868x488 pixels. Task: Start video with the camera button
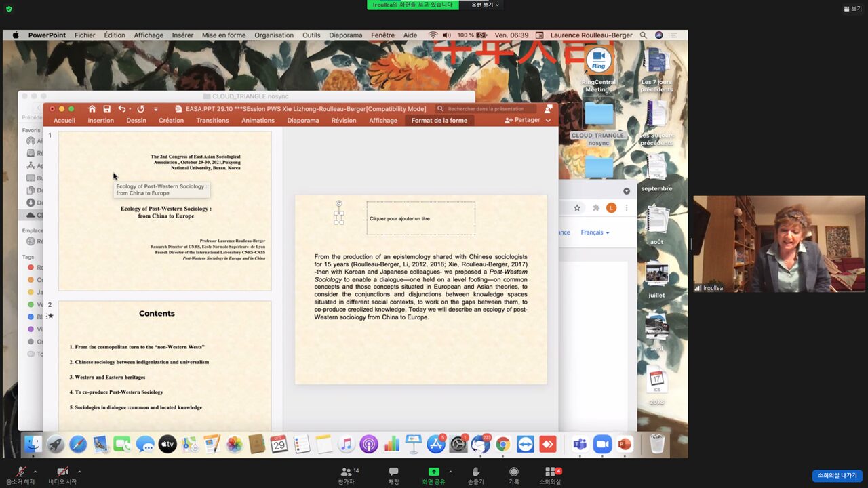(62, 472)
